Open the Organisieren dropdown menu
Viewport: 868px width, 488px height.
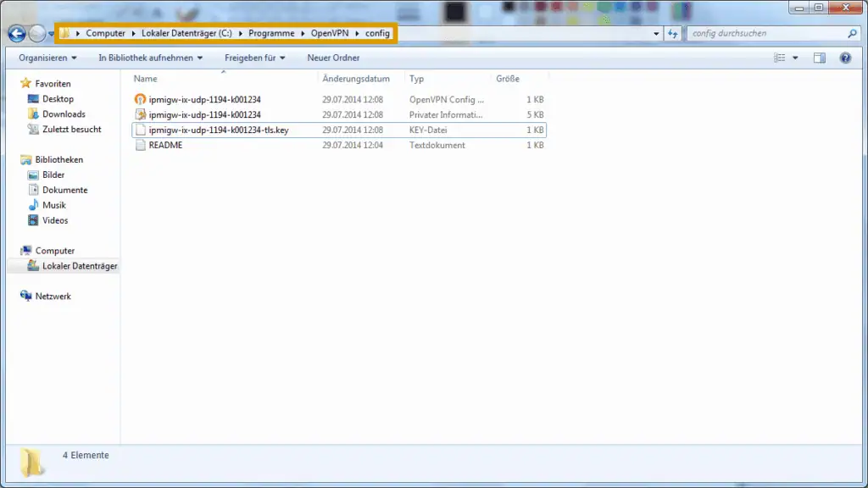click(x=47, y=58)
